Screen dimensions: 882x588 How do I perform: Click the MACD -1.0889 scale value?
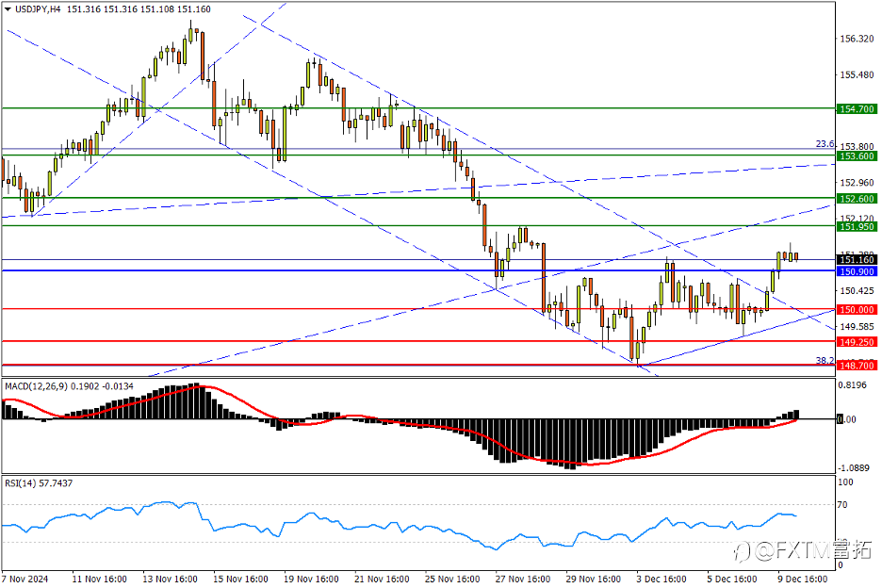click(x=854, y=467)
